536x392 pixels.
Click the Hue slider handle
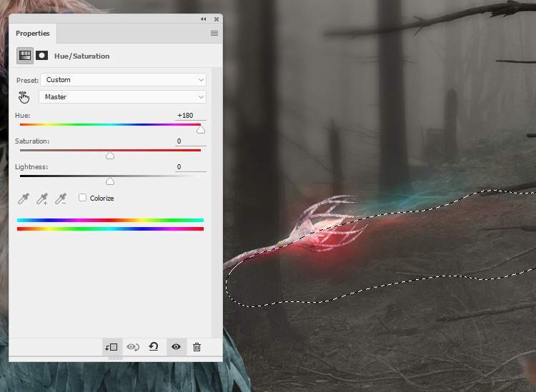tap(201, 129)
